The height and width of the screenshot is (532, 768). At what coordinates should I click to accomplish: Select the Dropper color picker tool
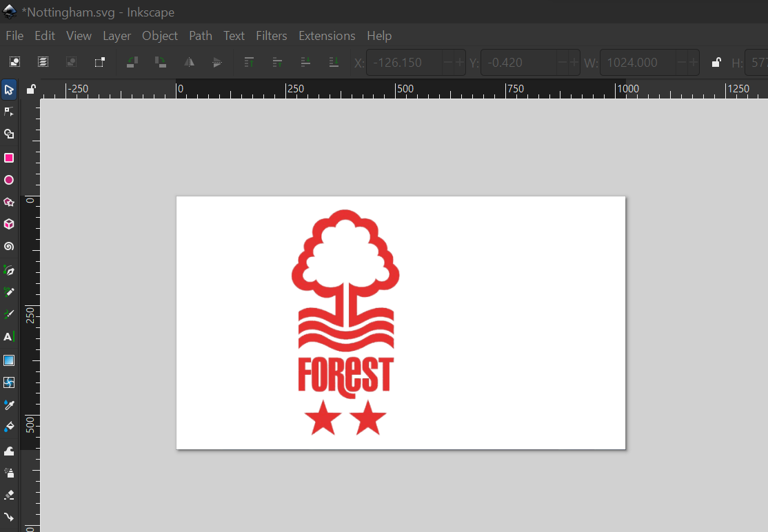9,405
